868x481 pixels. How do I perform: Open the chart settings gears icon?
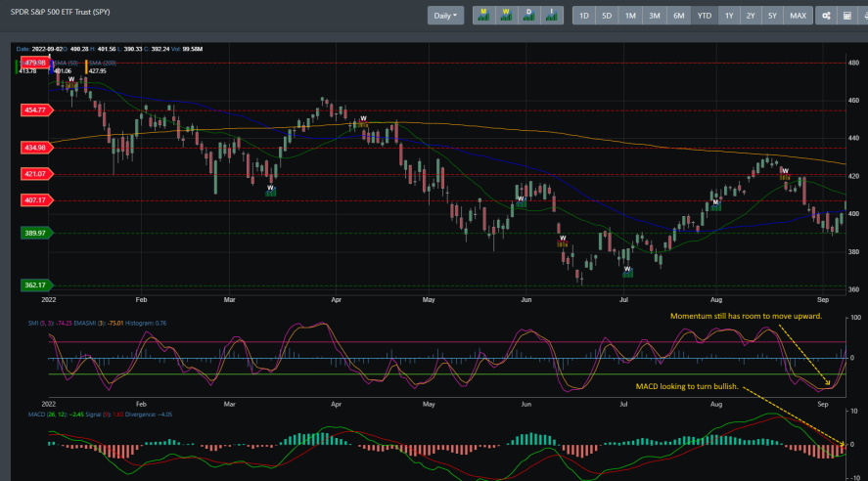pyautogui.click(x=826, y=16)
